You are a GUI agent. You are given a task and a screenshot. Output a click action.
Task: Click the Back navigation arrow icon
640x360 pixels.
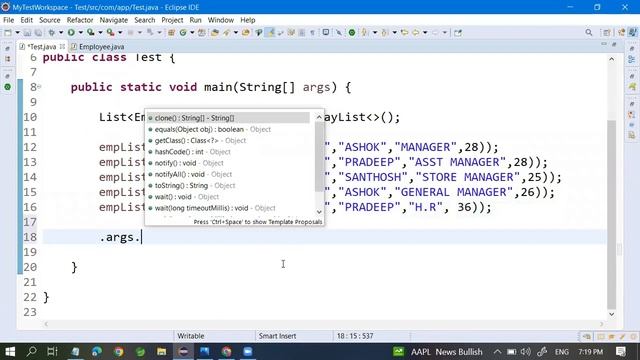(416, 33)
